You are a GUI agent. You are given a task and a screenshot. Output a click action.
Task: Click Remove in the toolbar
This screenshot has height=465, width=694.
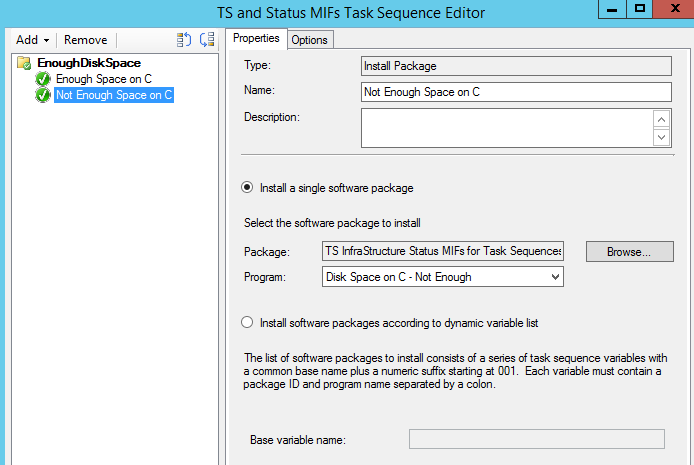[x=85, y=40]
